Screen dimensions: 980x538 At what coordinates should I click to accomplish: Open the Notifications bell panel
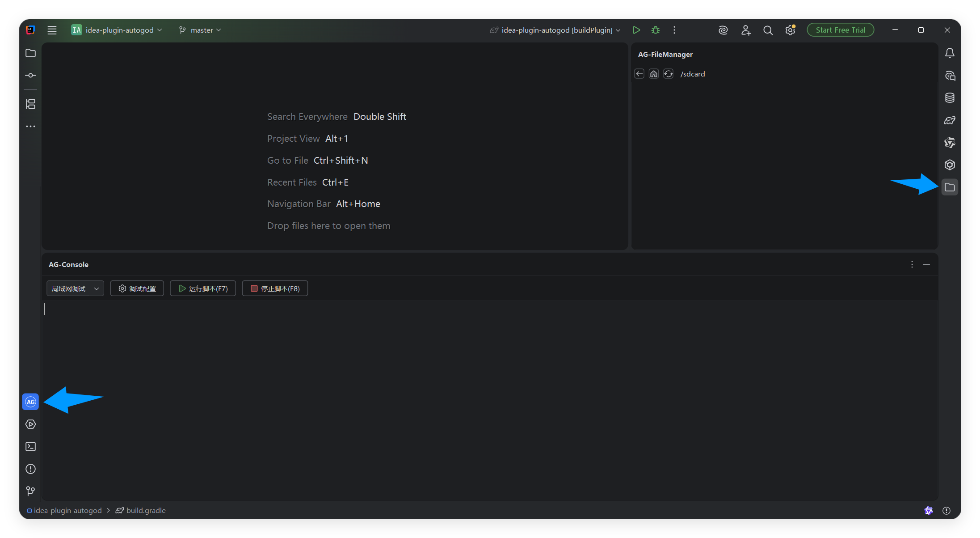coord(950,53)
